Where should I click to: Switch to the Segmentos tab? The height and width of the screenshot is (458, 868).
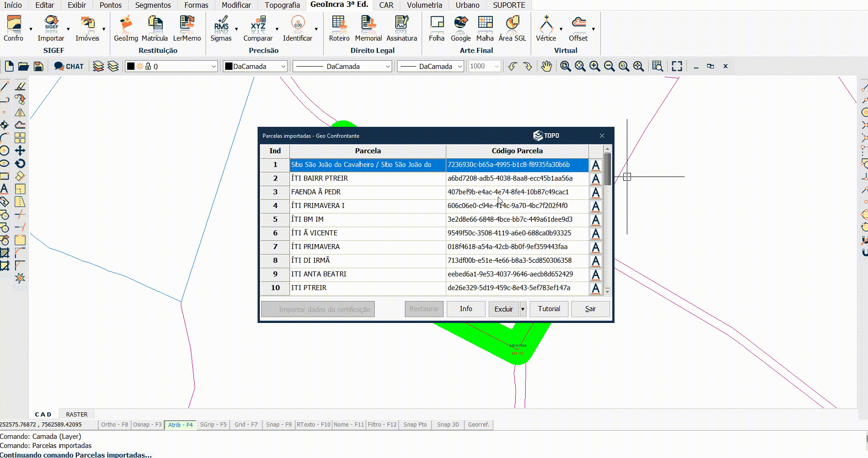153,5
